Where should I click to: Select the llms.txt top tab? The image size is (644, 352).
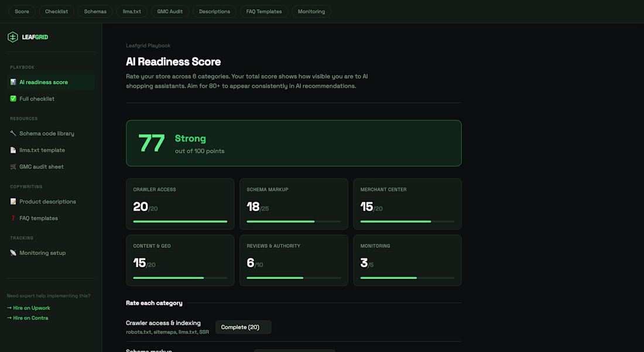[x=132, y=12]
